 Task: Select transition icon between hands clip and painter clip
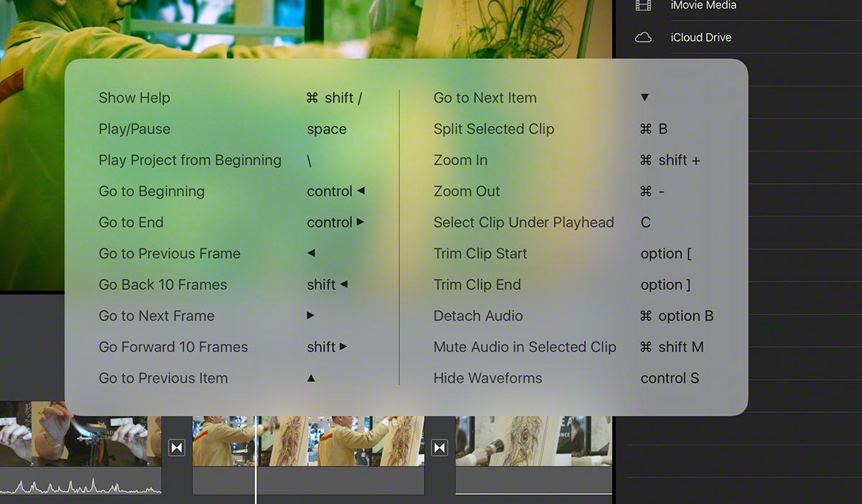(x=177, y=448)
